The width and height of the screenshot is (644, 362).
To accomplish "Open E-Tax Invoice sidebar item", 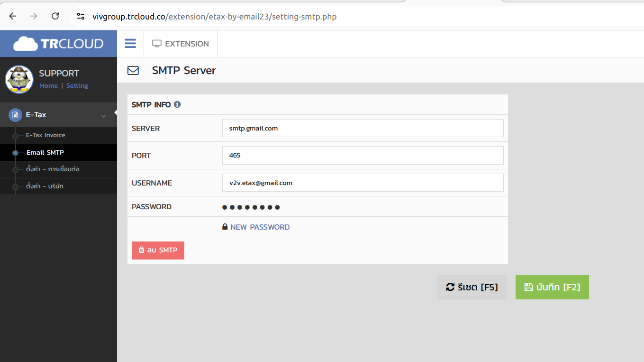I will (58, 135).
